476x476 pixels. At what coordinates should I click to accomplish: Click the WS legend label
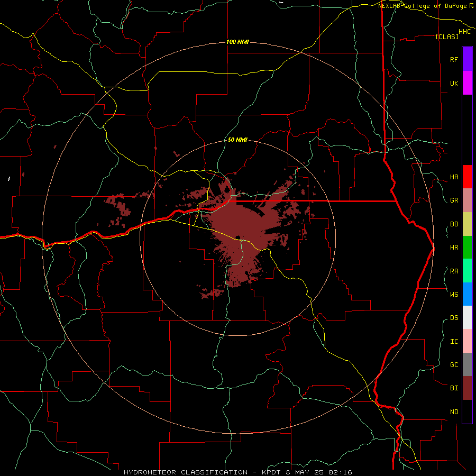click(x=454, y=294)
